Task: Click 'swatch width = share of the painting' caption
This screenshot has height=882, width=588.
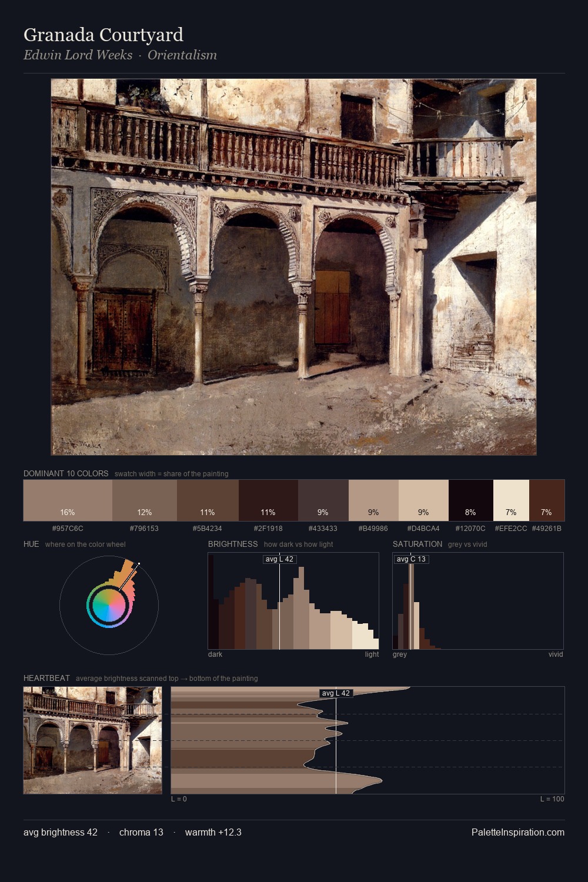Action: coord(172,474)
